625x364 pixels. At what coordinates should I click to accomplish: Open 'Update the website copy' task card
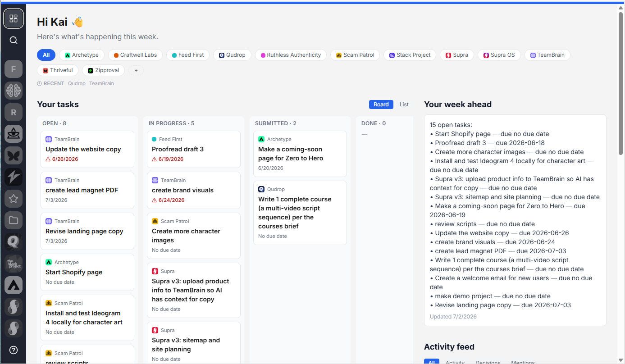(x=87, y=149)
